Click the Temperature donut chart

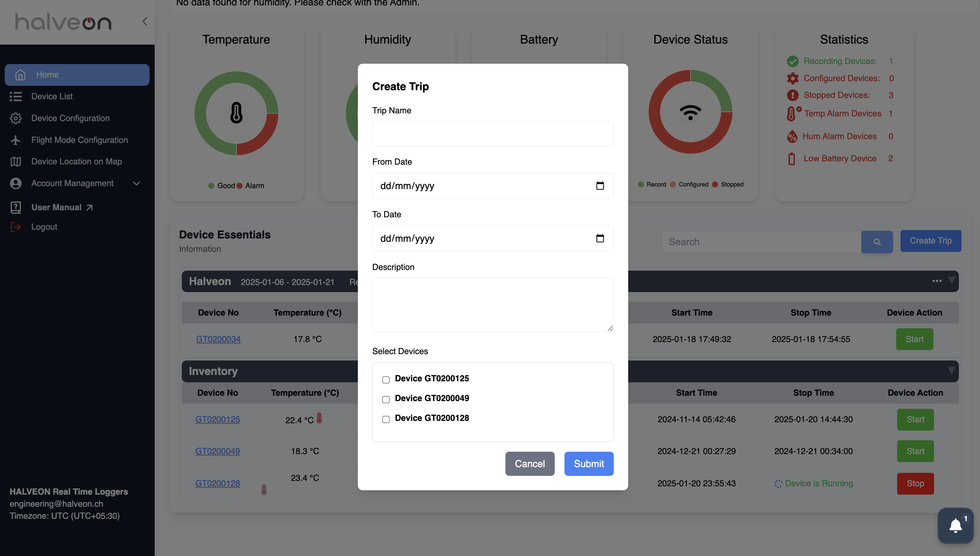click(236, 113)
